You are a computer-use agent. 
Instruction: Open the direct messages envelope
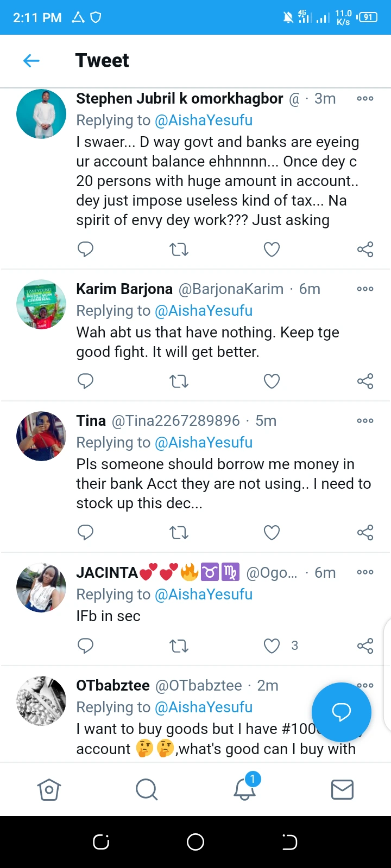click(342, 789)
